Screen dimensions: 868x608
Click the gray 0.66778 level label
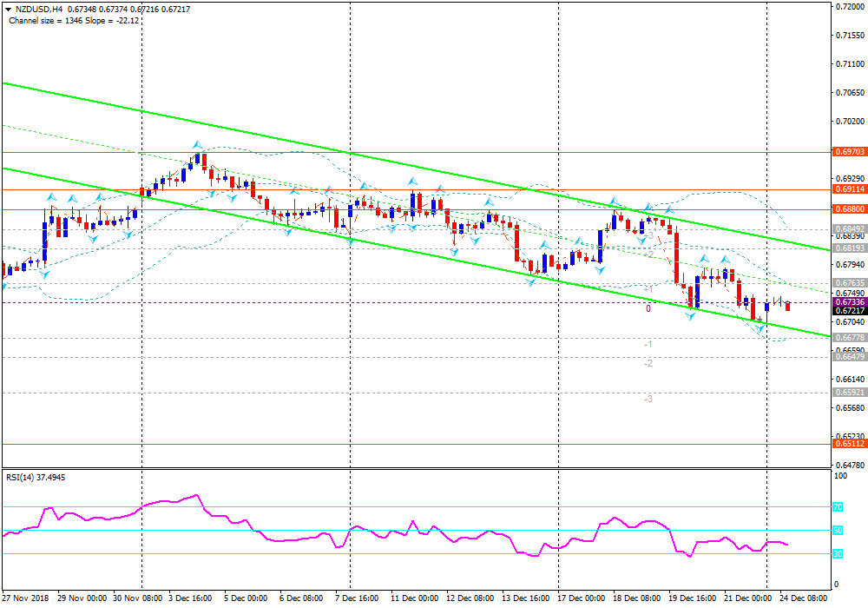click(x=849, y=338)
